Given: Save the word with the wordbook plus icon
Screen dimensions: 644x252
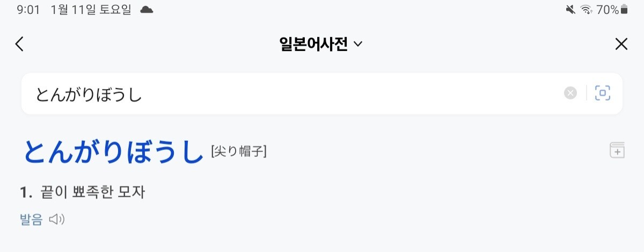Looking at the screenshot, I should click(x=617, y=150).
